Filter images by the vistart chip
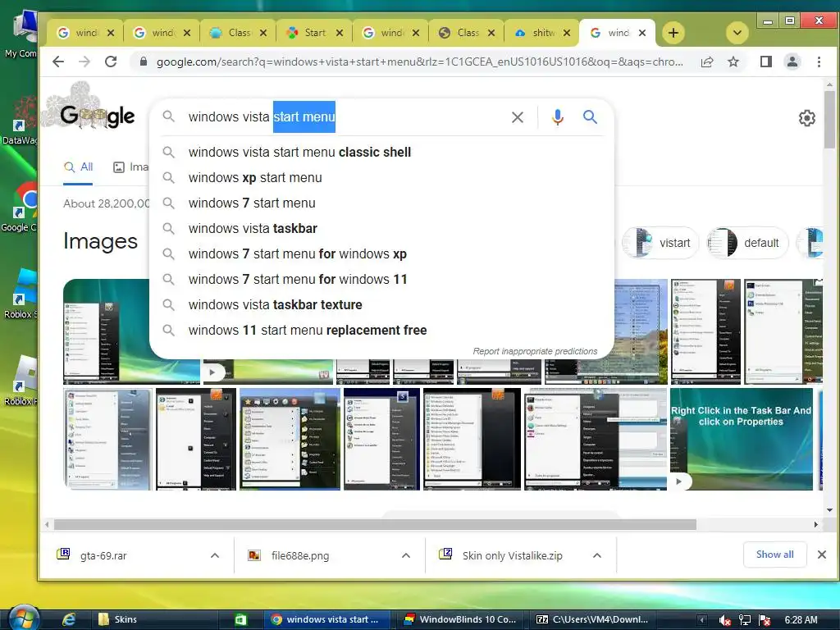 click(x=660, y=243)
